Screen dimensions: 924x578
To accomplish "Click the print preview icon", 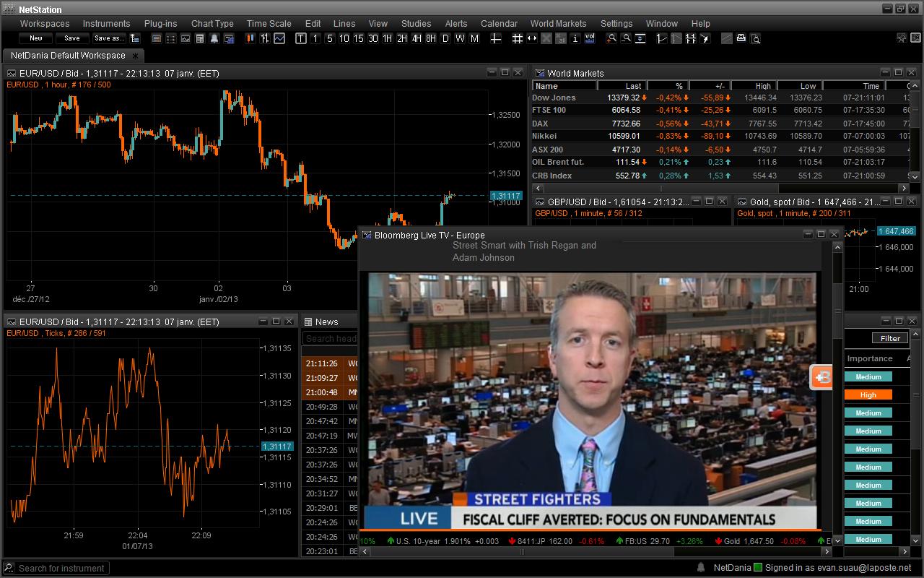I will [x=756, y=38].
